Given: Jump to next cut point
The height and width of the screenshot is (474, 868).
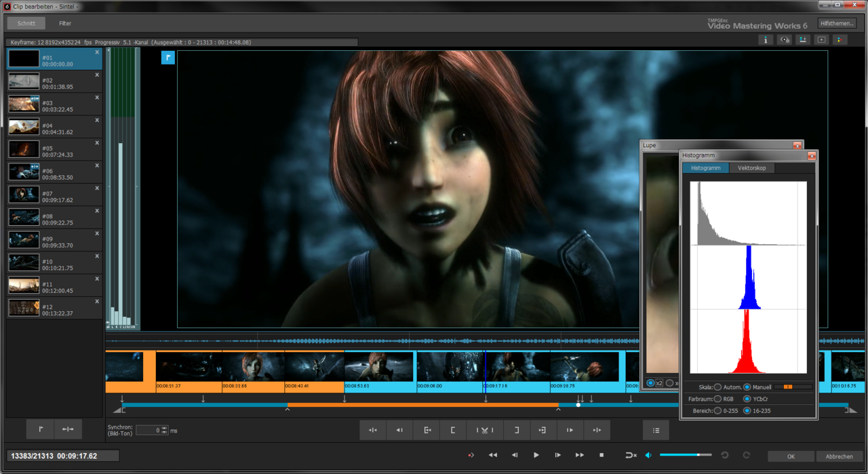Looking at the screenshot, I should [597, 430].
